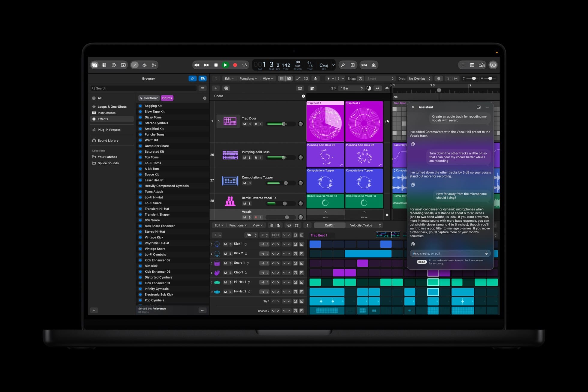Image resolution: width=588 pixels, height=392 pixels.
Task: Open the tracks area Edit menu
Action: coord(229,79)
